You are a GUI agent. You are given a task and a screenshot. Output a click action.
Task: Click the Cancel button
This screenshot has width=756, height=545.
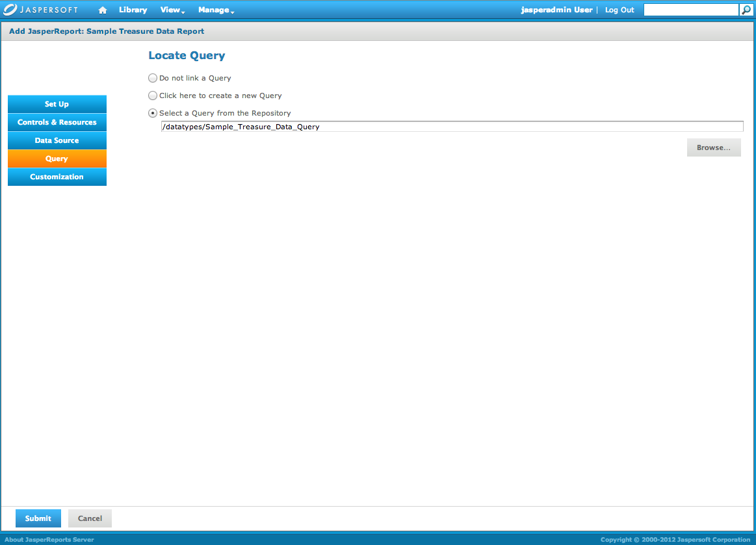tap(90, 518)
